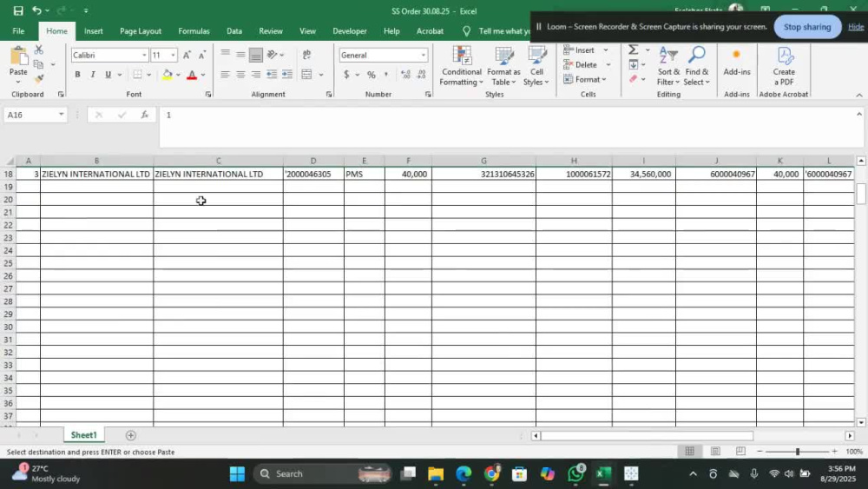Toggle Middle Align
This screenshot has width=868, height=489.
point(240,54)
